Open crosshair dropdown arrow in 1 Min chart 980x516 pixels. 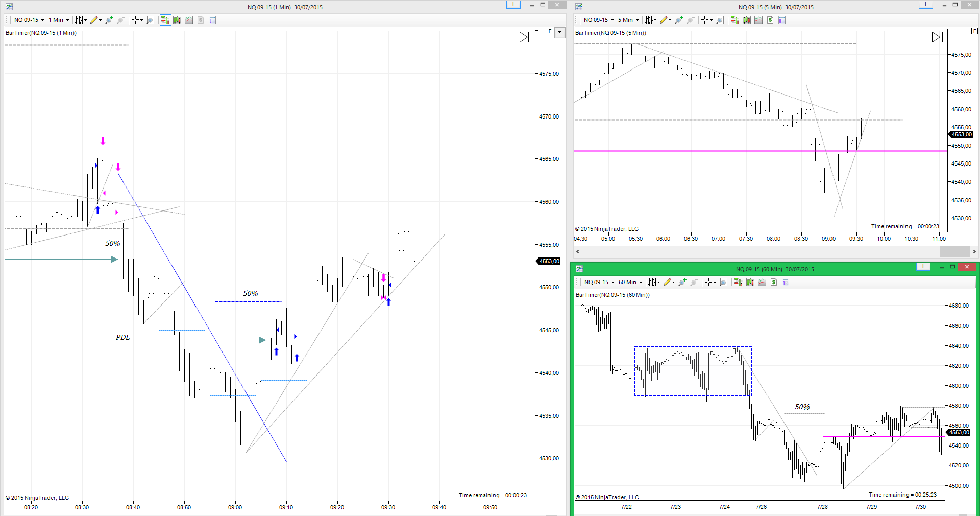[x=141, y=20]
